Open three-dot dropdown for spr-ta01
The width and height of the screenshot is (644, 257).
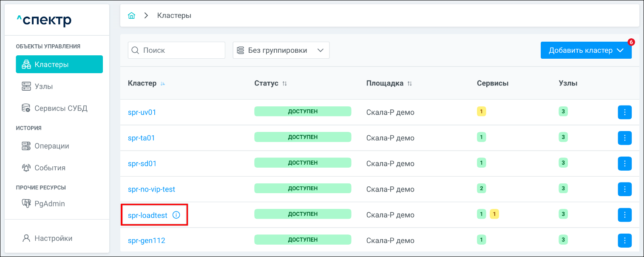[624, 138]
